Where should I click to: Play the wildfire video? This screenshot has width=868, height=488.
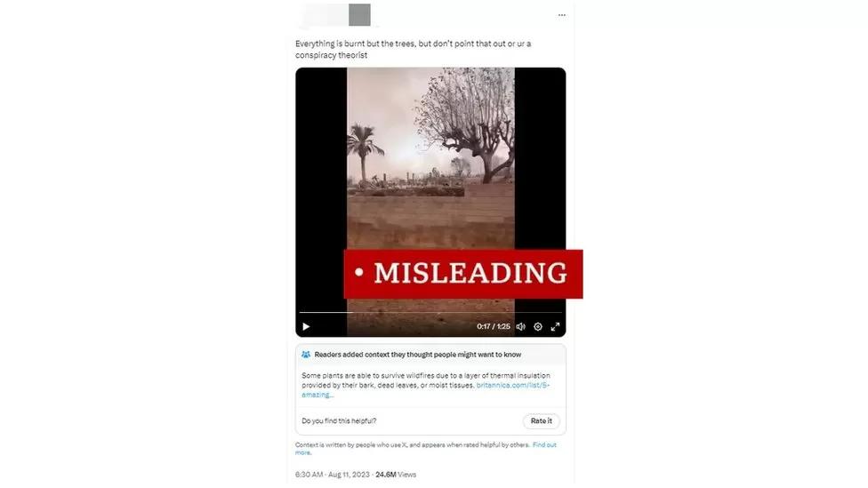[x=306, y=326]
